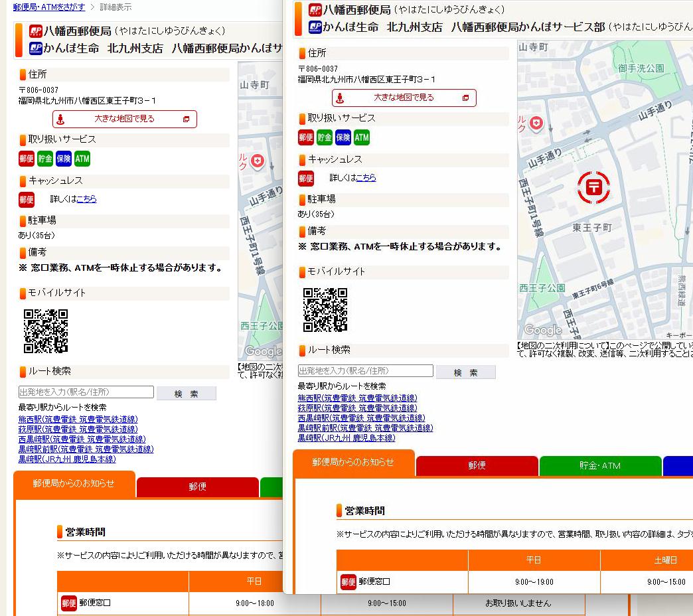Click the blue 保険 service icon in the right window

point(343,137)
